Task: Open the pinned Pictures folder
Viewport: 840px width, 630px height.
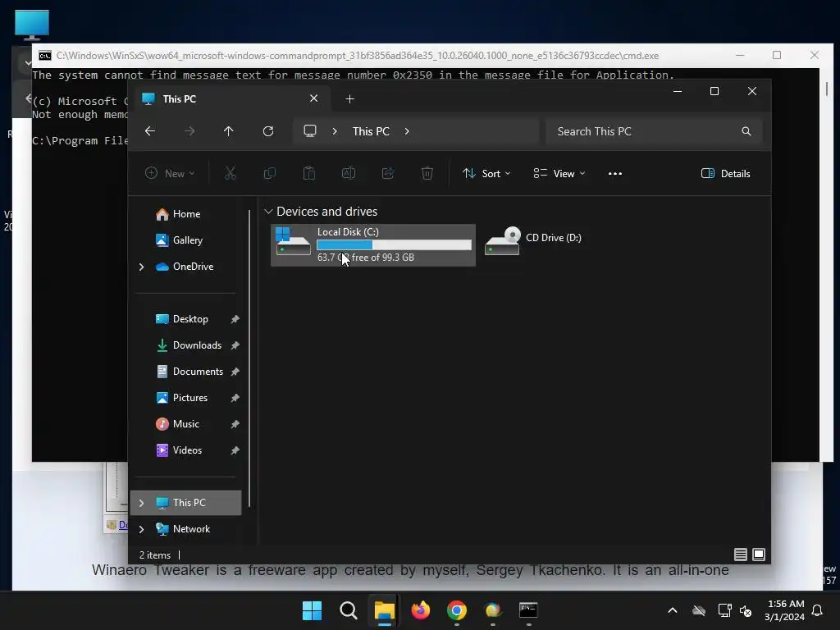Action: 186,398
